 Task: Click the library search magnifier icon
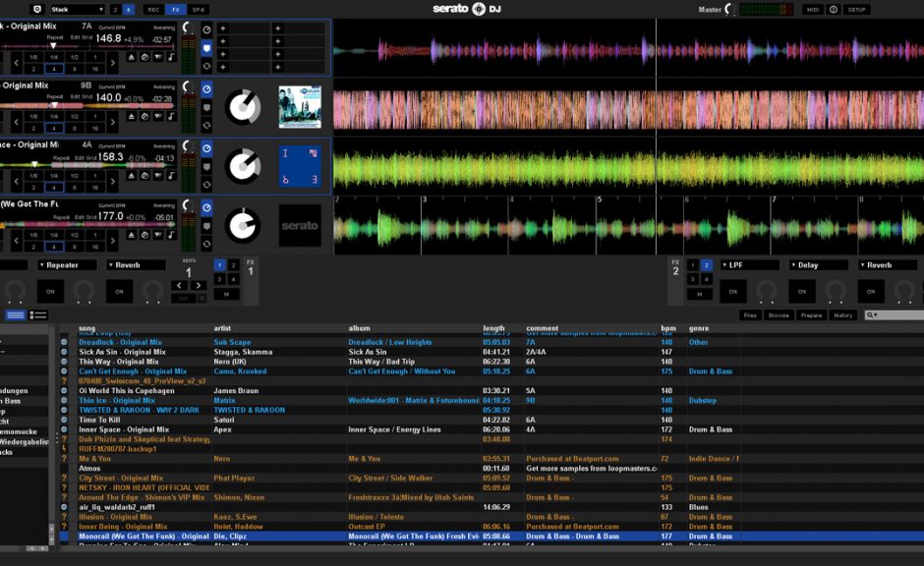tap(871, 315)
